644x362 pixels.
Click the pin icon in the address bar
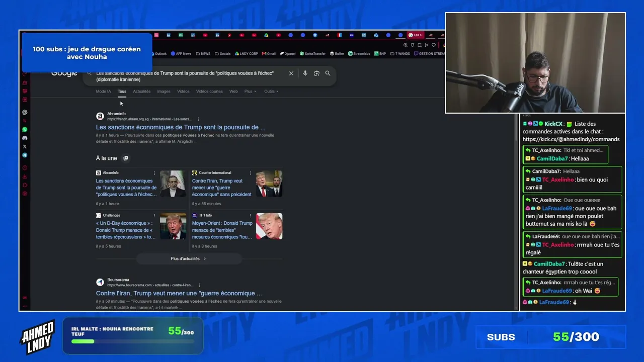click(x=413, y=45)
